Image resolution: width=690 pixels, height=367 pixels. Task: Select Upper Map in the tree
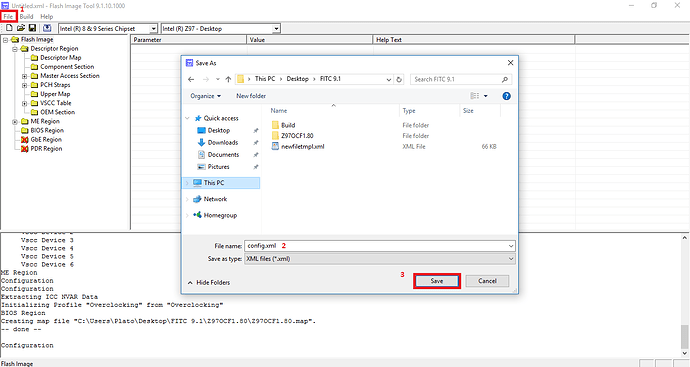[x=55, y=94]
